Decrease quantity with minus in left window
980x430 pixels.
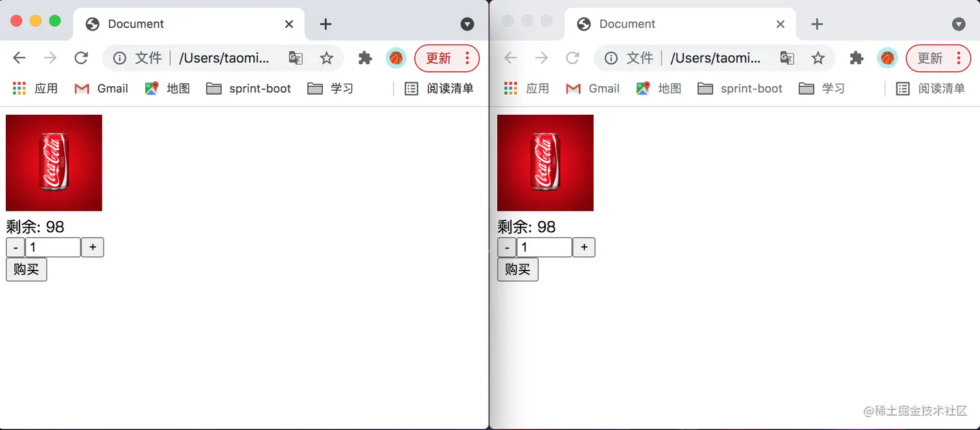coord(16,247)
